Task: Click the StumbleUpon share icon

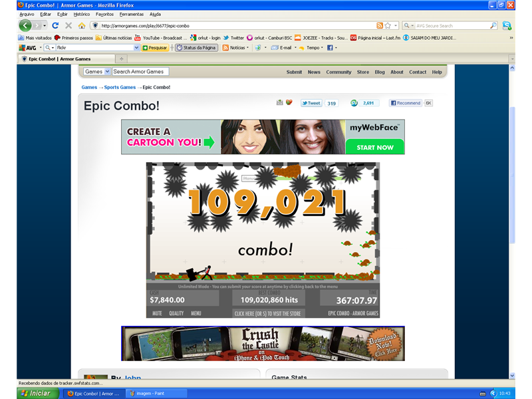Action: pos(354,103)
